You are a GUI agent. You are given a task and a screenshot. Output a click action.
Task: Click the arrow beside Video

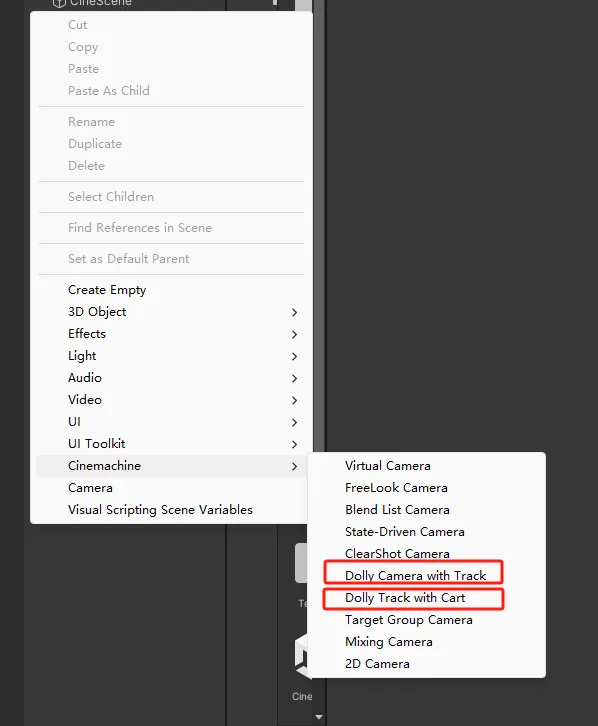point(294,401)
